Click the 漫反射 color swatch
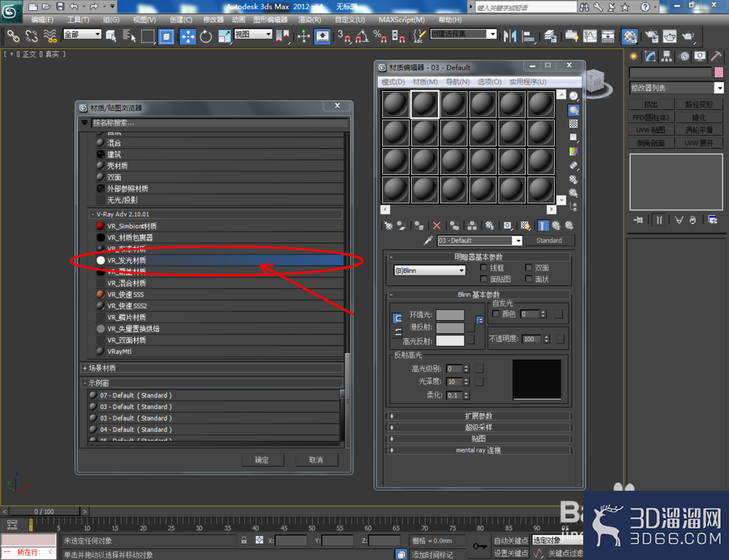The image size is (729, 560). coord(450,327)
